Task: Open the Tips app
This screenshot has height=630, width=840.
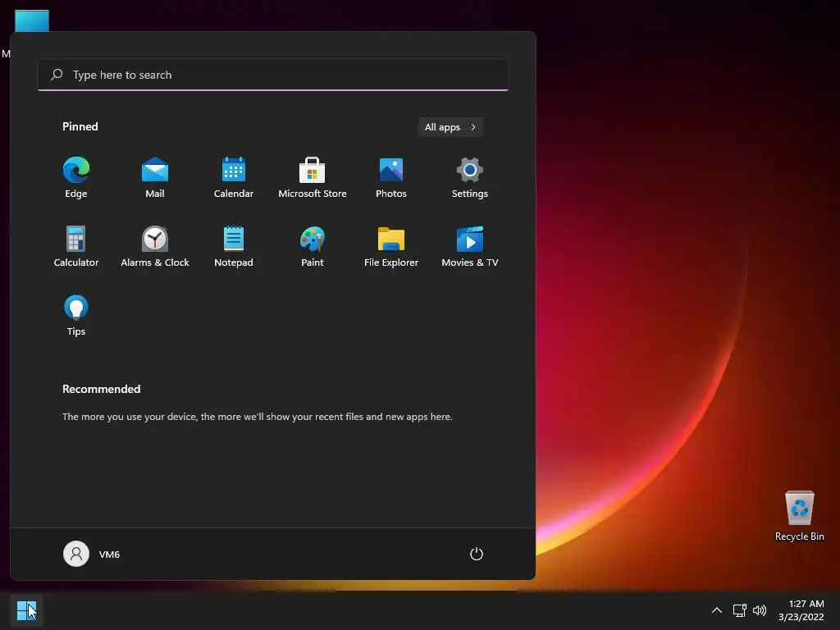Action: click(76, 316)
